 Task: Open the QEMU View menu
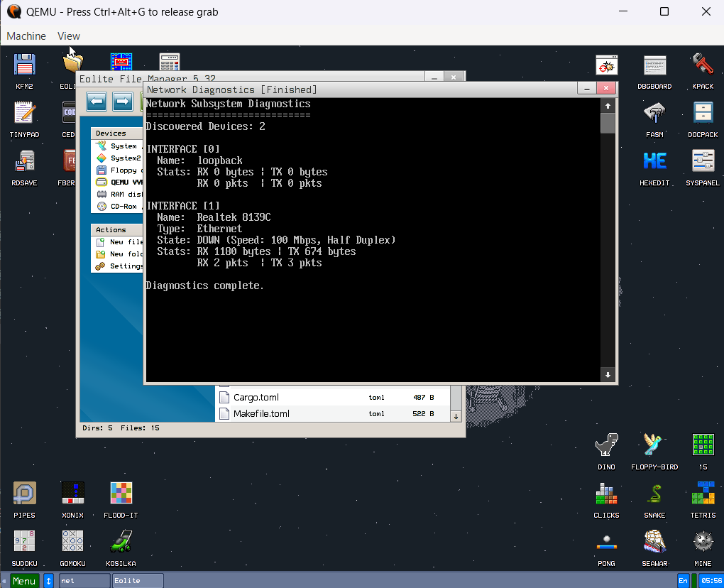(x=68, y=36)
